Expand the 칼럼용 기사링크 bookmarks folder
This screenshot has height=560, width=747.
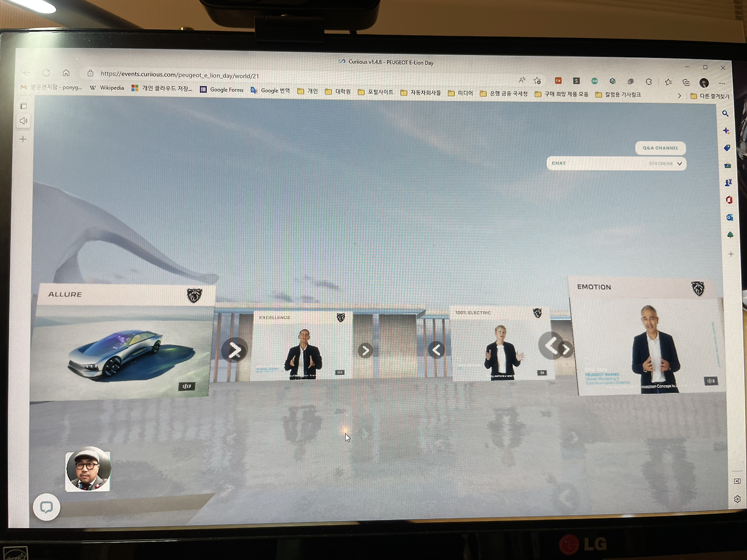coord(619,94)
